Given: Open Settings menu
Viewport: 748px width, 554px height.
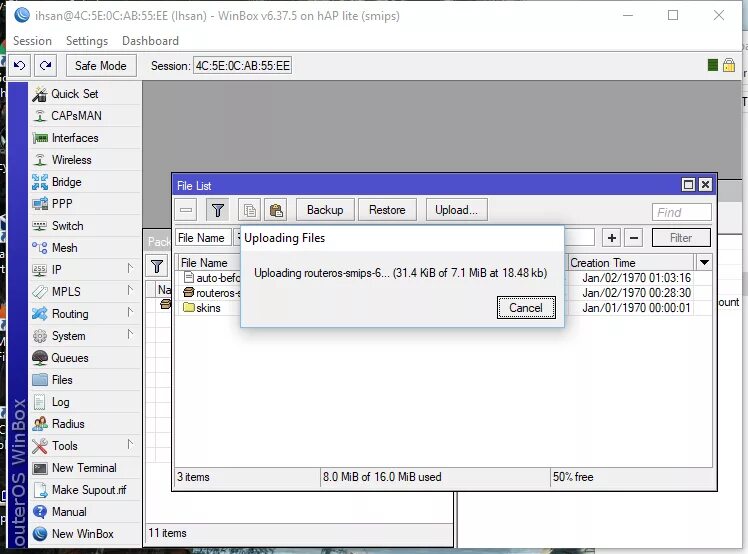Looking at the screenshot, I should [x=87, y=41].
